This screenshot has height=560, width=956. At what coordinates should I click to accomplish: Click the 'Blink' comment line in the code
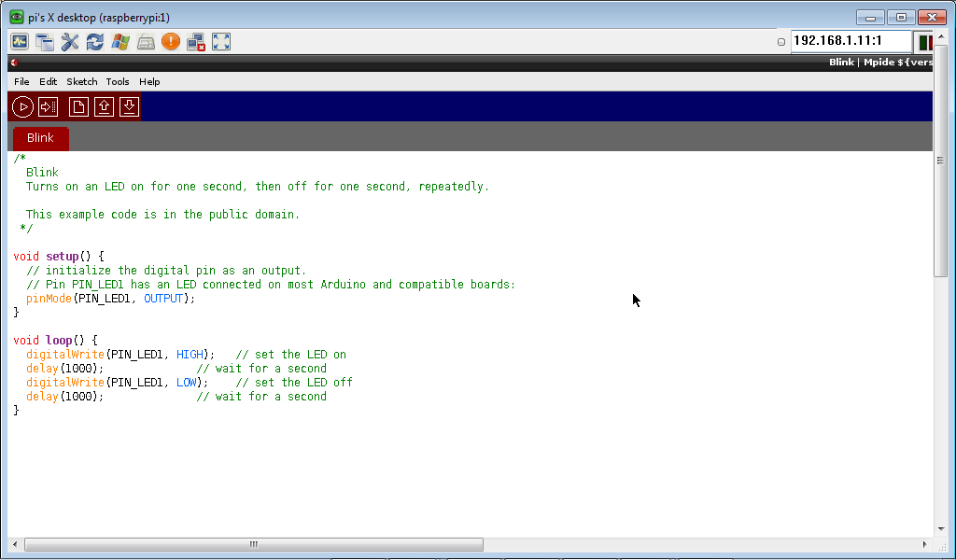[x=42, y=173]
